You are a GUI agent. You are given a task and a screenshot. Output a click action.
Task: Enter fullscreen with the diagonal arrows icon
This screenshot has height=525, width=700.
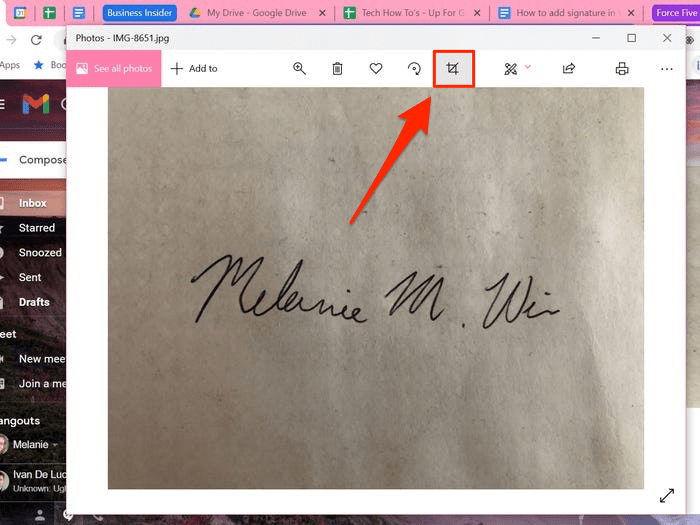(667, 496)
